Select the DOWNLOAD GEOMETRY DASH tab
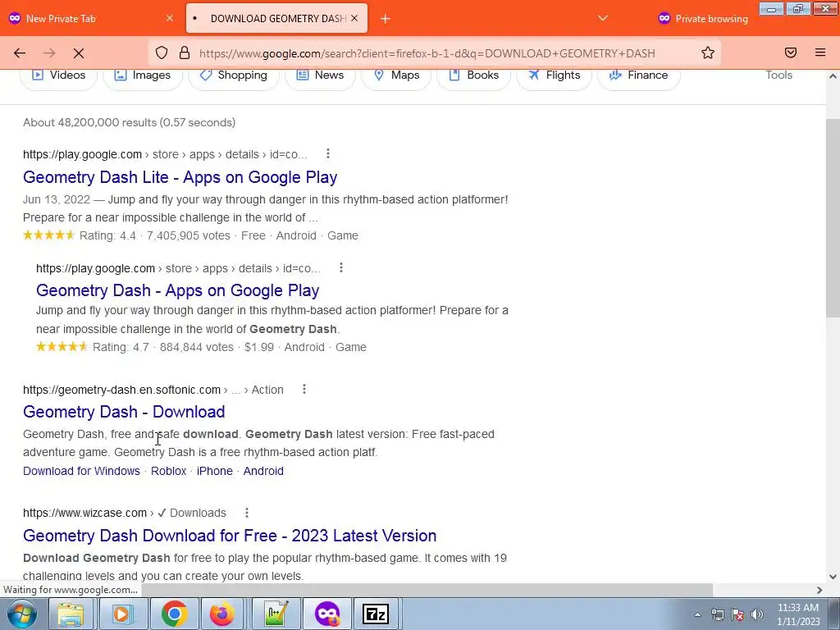The image size is (840, 630). pos(276,18)
